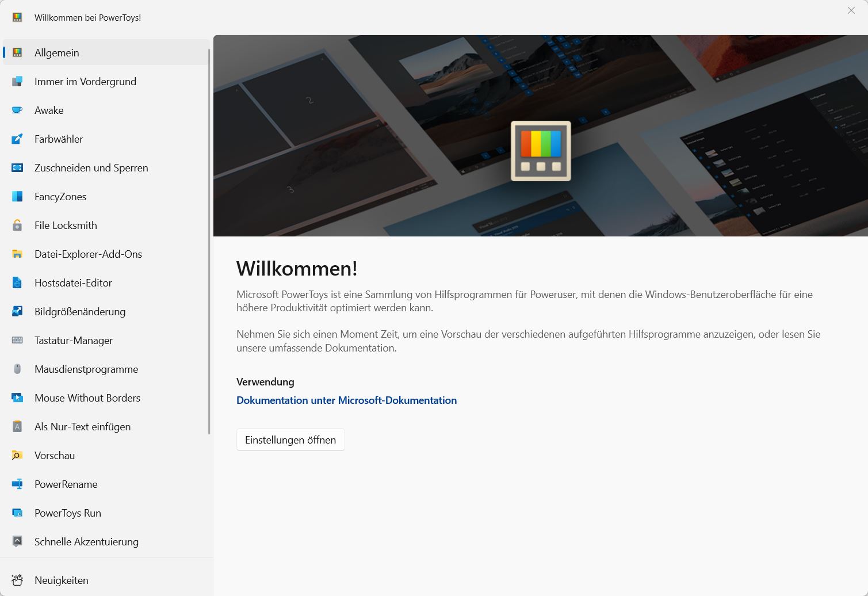Click the Als Nur-Text einfügen icon

coord(17,426)
